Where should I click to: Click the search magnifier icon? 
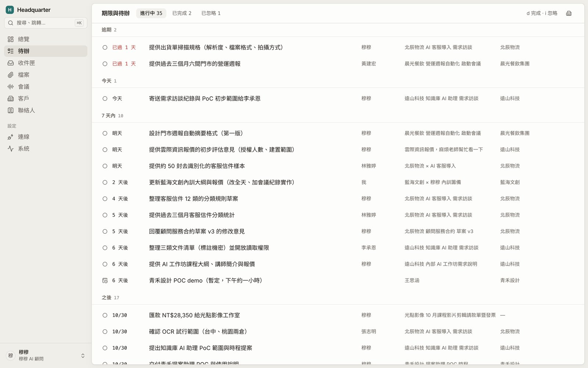11,23
